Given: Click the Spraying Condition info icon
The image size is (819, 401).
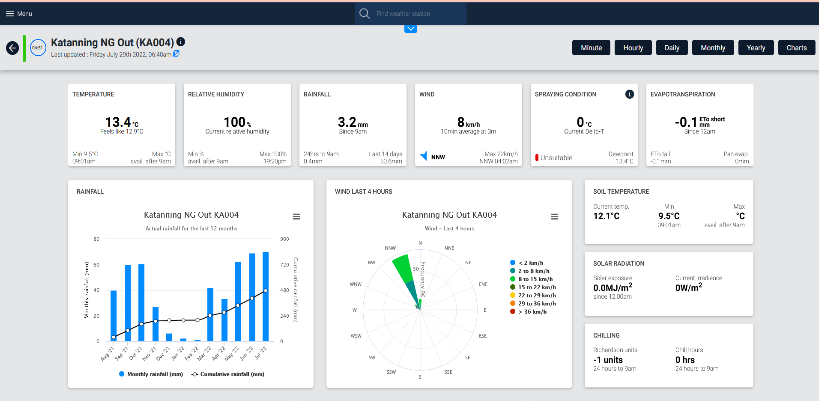Looking at the screenshot, I should 630,94.
